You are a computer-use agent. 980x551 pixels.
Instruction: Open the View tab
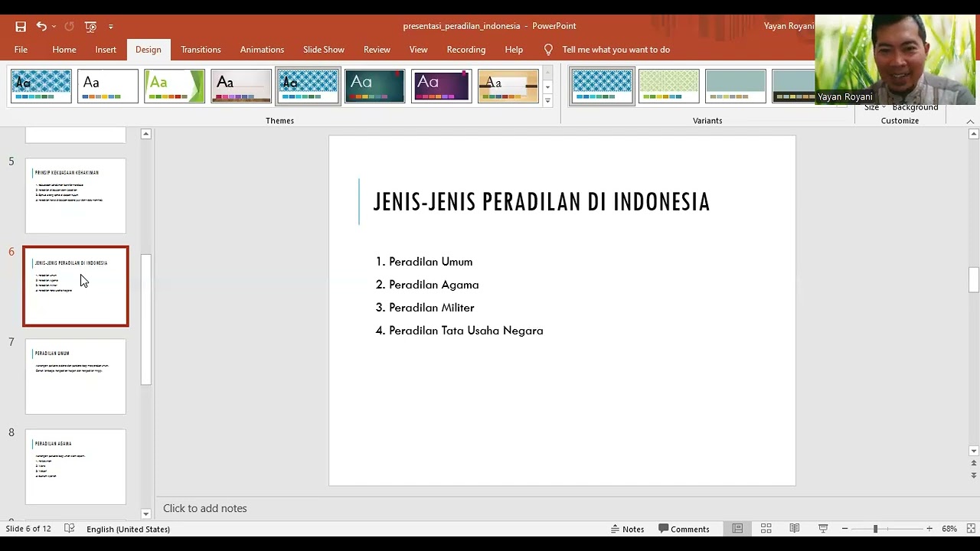[x=418, y=50]
